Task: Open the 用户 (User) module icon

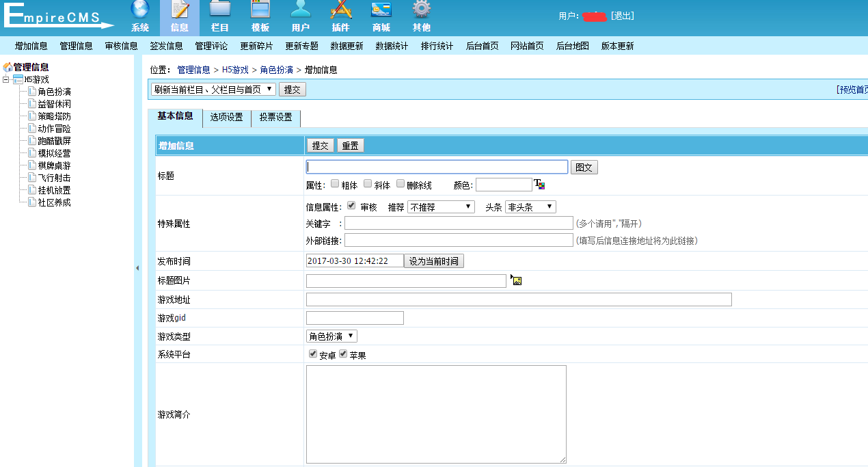Action: coord(300,10)
